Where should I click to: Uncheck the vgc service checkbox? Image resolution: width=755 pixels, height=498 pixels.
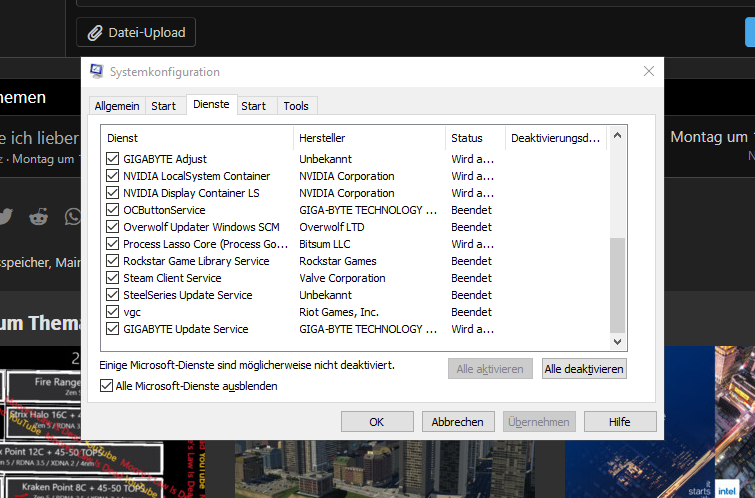point(112,312)
